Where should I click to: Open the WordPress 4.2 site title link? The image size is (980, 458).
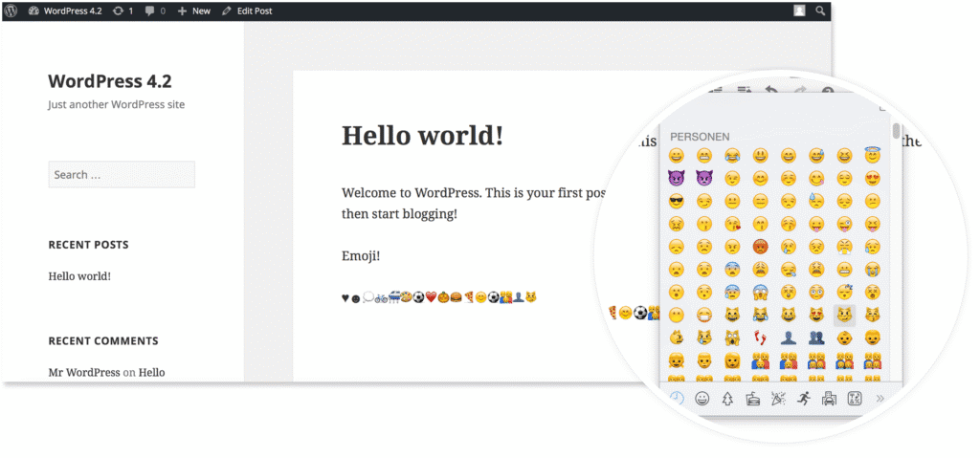[x=109, y=81]
